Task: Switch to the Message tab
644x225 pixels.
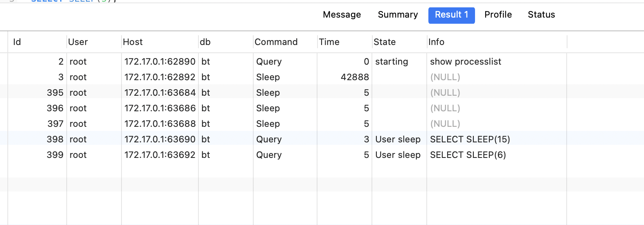Action: pos(342,15)
